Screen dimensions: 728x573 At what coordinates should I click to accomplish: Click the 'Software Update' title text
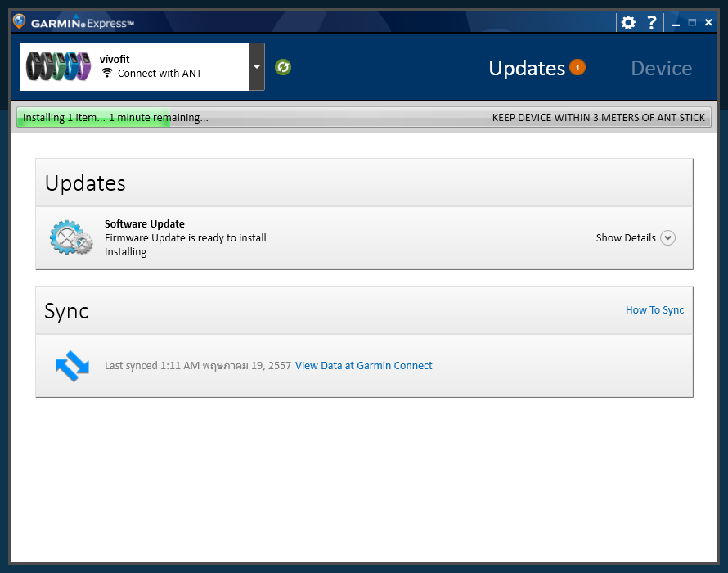pyautogui.click(x=145, y=224)
